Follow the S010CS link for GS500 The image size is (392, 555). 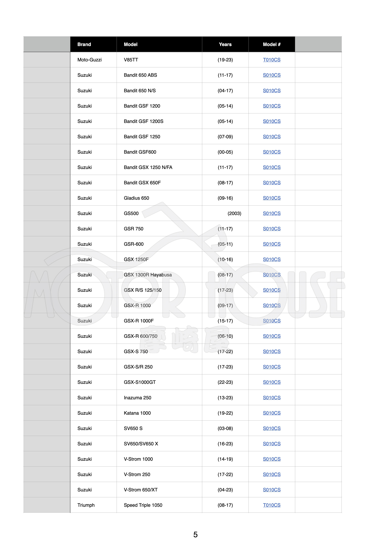pos(272,213)
